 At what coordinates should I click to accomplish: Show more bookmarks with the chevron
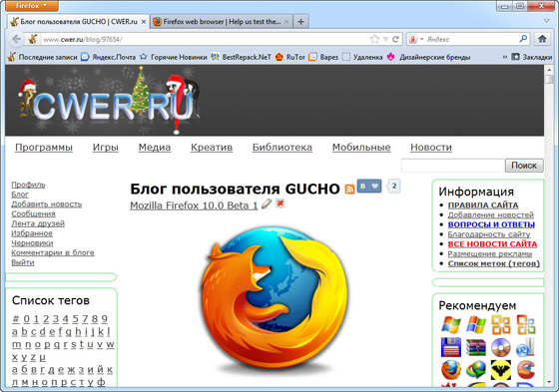point(504,57)
